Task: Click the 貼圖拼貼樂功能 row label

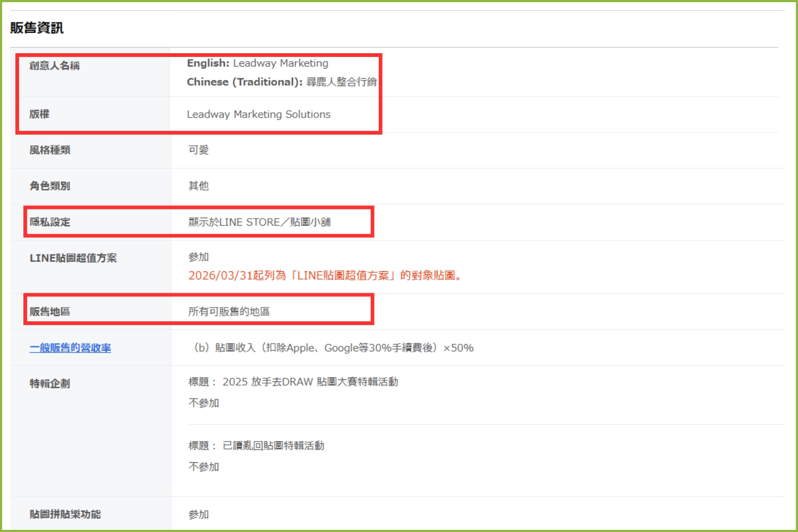Action: [x=65, y=514]
